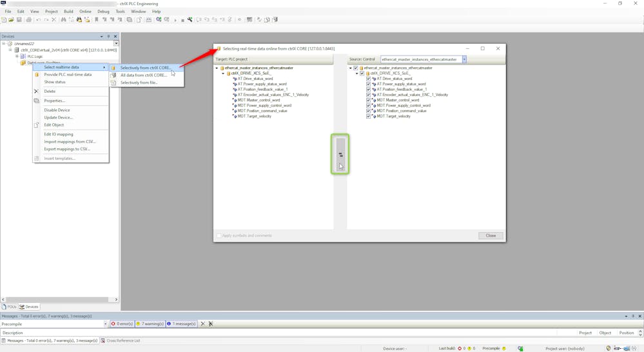Toggle the MDT.Target_velocity checkbox in Source
The width and height of the screenshot is (644, 352).
(x=369, y=116)
